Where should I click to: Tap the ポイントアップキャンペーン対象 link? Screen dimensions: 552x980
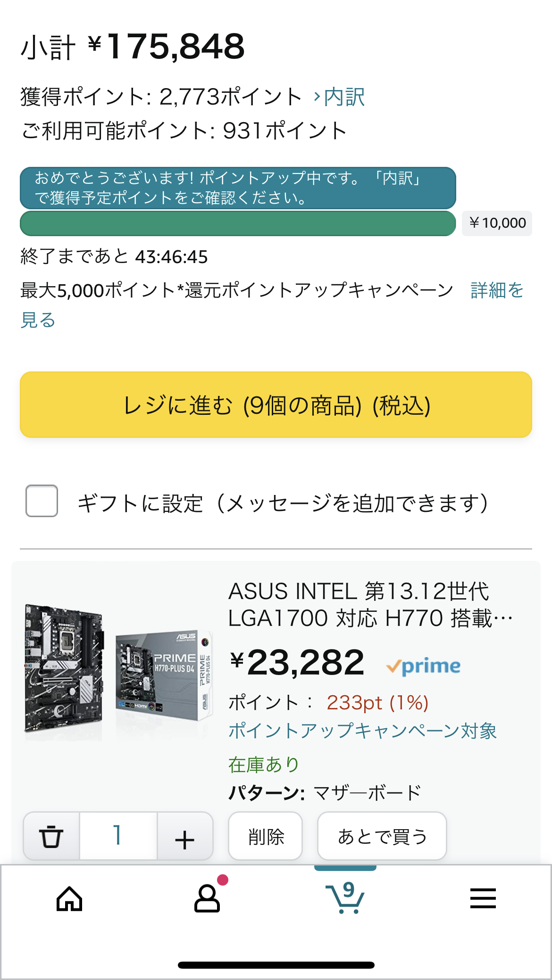[x=362, y=731]
